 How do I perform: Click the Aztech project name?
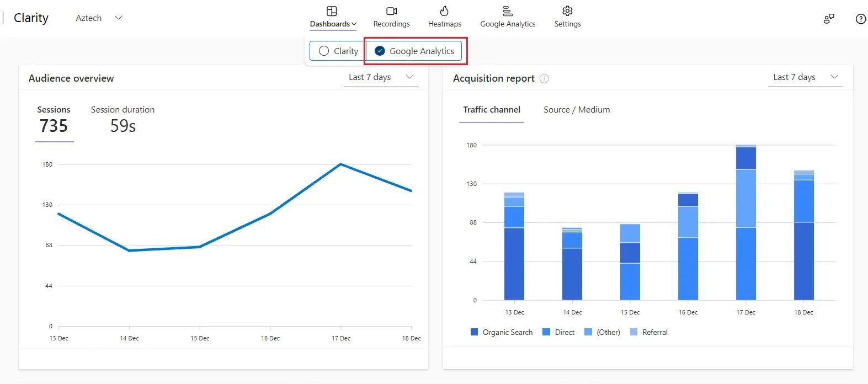click(x=88, y=18)
